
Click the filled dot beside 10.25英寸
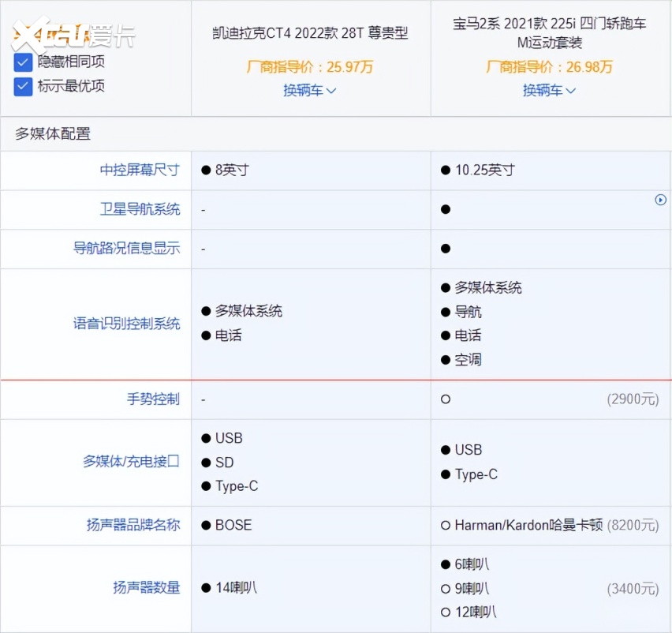click(446, 170)
